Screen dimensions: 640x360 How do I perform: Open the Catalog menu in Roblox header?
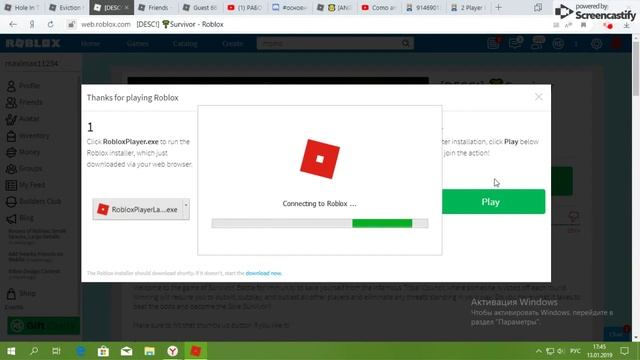coord(185,44)
